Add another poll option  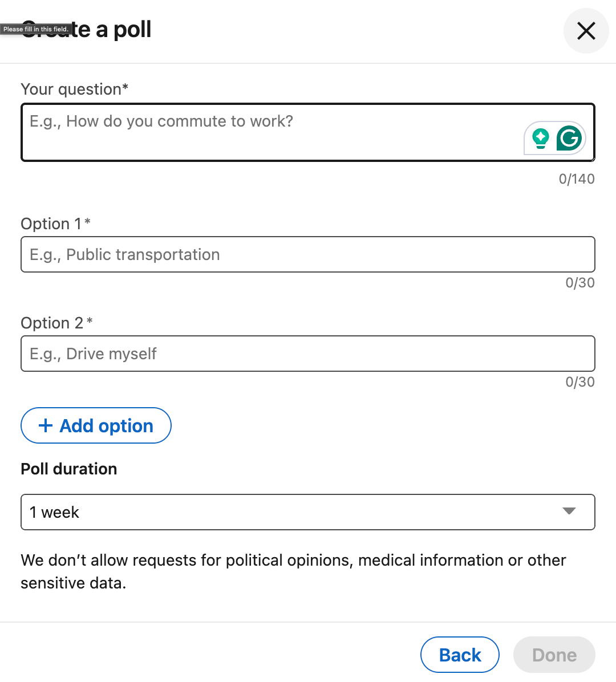coord(96,425)
